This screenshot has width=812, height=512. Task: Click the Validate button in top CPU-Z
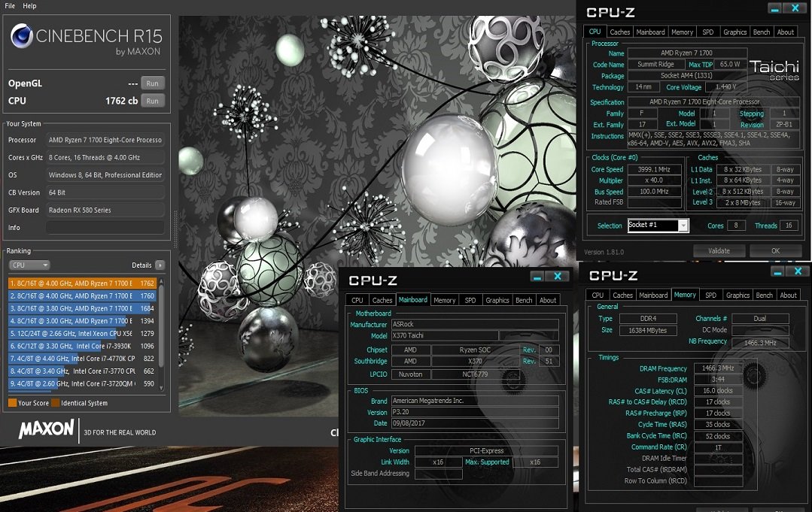pyautogui.click(x=719, y=251)
